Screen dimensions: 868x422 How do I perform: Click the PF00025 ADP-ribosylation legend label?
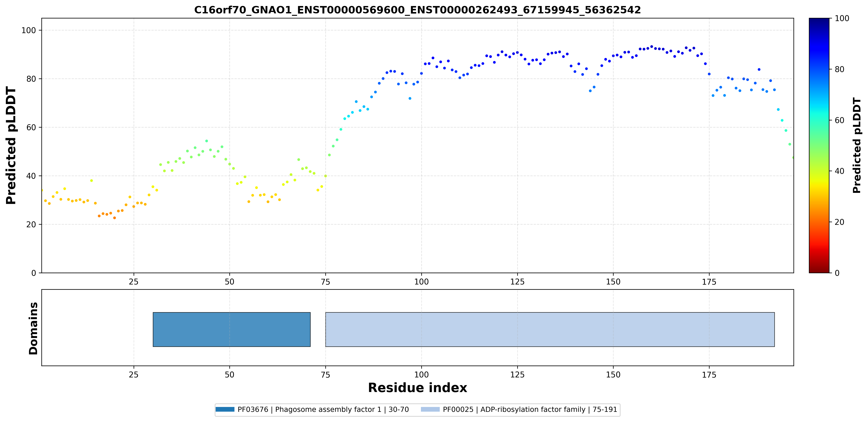point(530,410)
